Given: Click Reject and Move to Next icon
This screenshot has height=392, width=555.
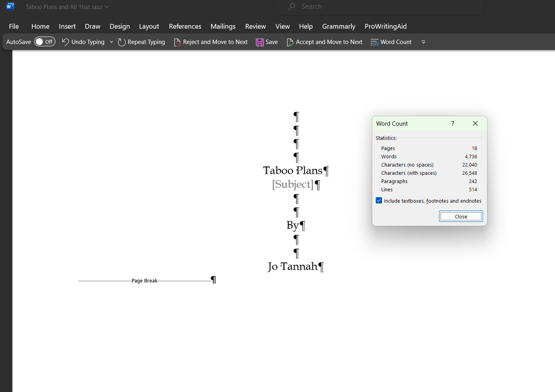Looking at the screenshot, I should (177, 42).
